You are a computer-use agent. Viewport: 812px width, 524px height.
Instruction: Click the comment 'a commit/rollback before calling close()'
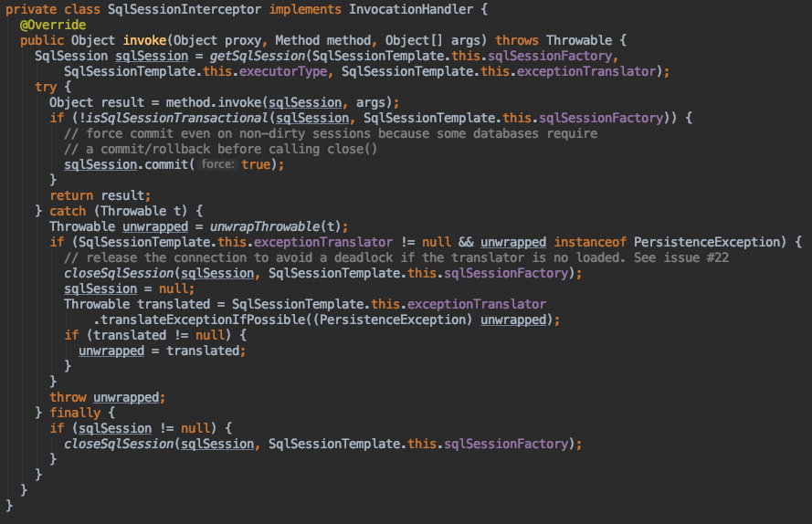(221, 149)
